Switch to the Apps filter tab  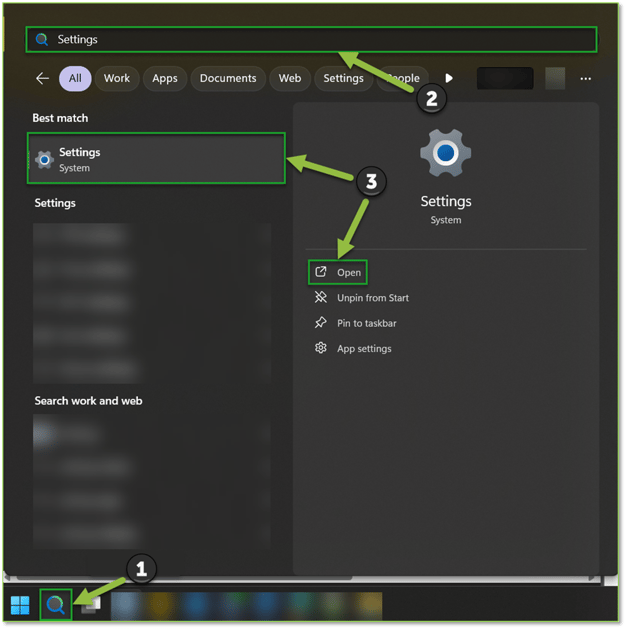tap(164, 78)
